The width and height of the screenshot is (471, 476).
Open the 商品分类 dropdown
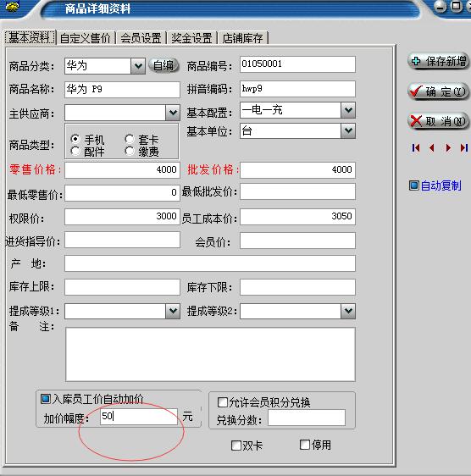pos(138,66)
